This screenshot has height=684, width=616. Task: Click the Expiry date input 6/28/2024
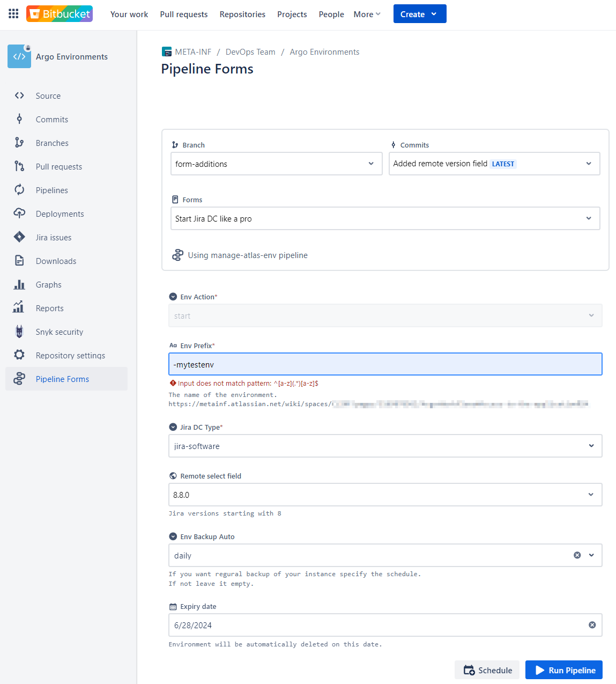385,625
